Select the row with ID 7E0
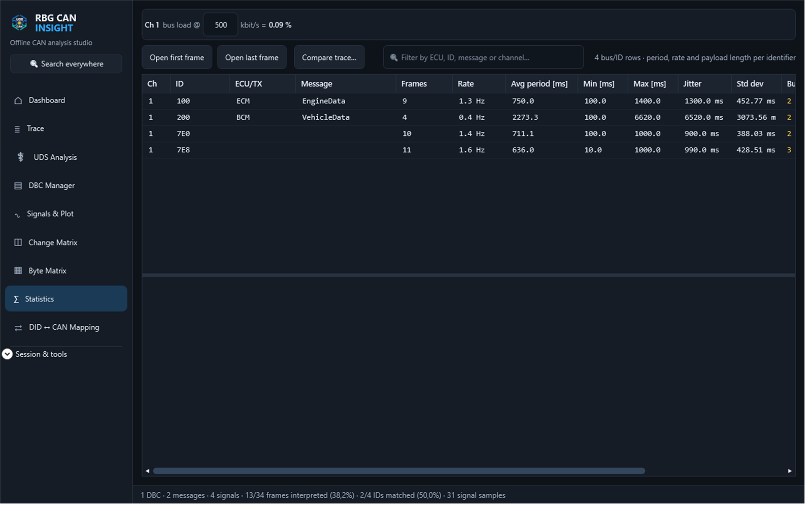 [468, 133]
